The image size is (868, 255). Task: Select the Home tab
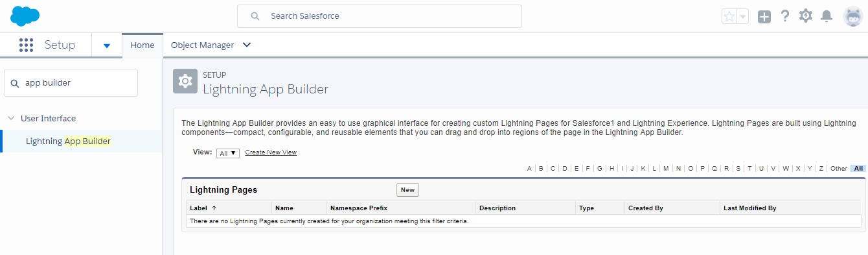[143, 45]
